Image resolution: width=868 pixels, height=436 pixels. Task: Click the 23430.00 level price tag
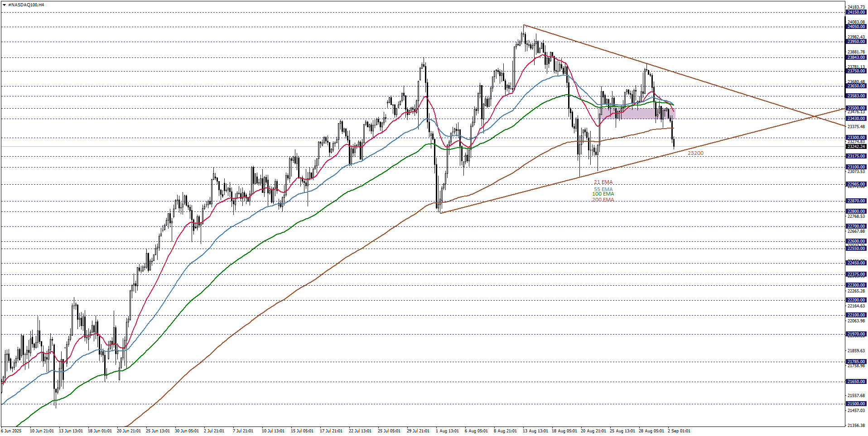[856, 119]
